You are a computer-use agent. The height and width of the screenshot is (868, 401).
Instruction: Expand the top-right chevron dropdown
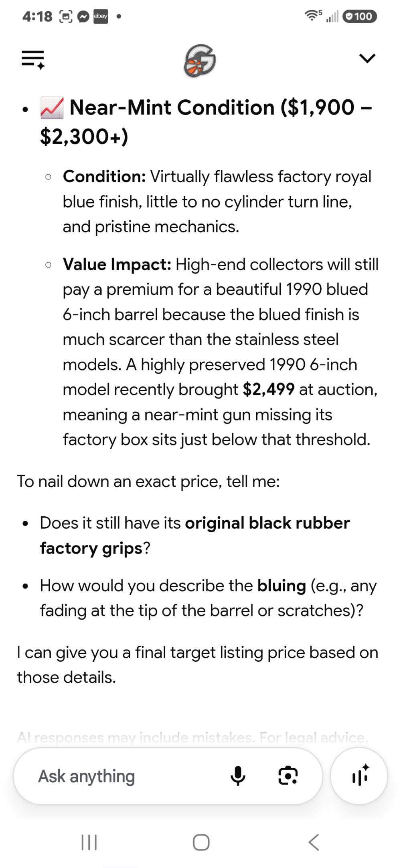367,58
